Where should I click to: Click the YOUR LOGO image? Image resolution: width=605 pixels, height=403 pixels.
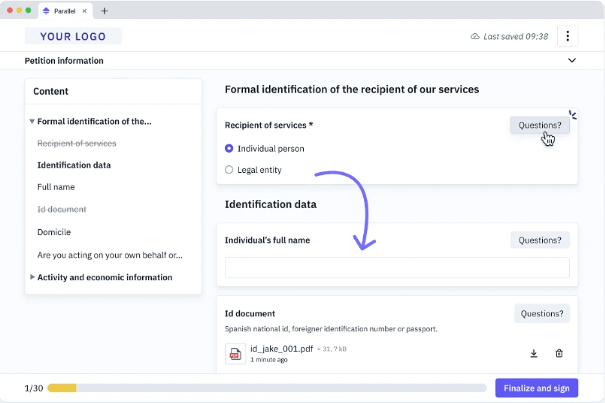pos(73,36)
